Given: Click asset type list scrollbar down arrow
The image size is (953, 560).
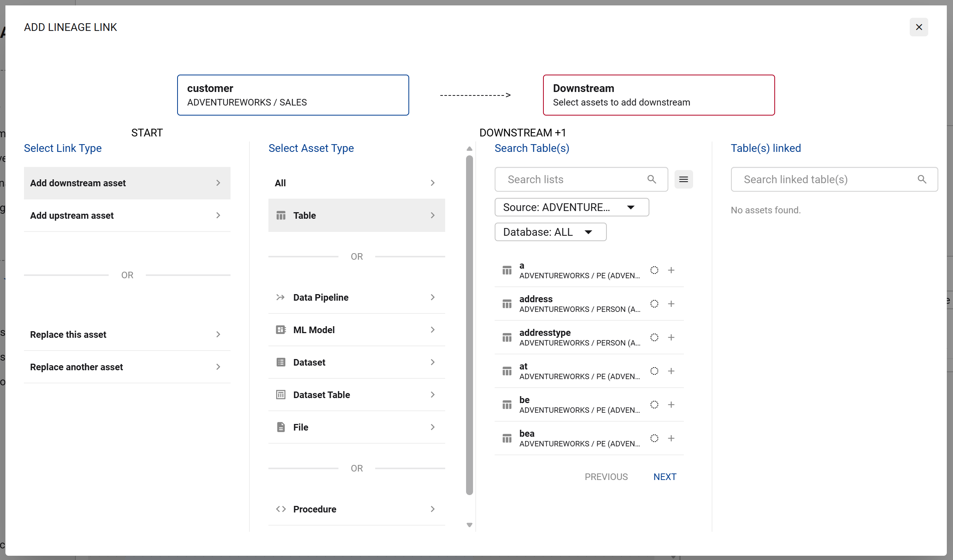Looking at the screenshot, I should [x=469, y=525].
